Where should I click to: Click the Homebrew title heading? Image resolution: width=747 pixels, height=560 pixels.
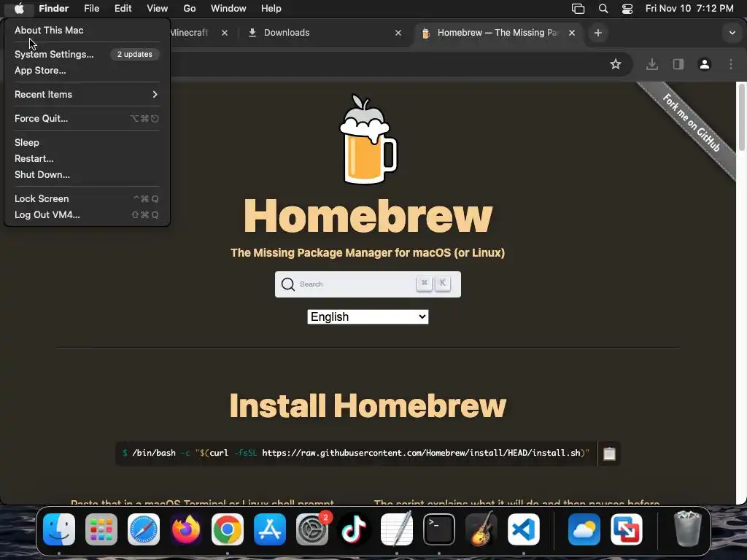pos(368,216)
